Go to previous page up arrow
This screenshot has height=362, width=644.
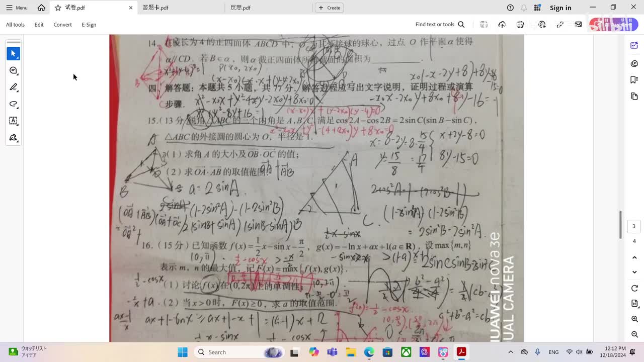(634, 257)
